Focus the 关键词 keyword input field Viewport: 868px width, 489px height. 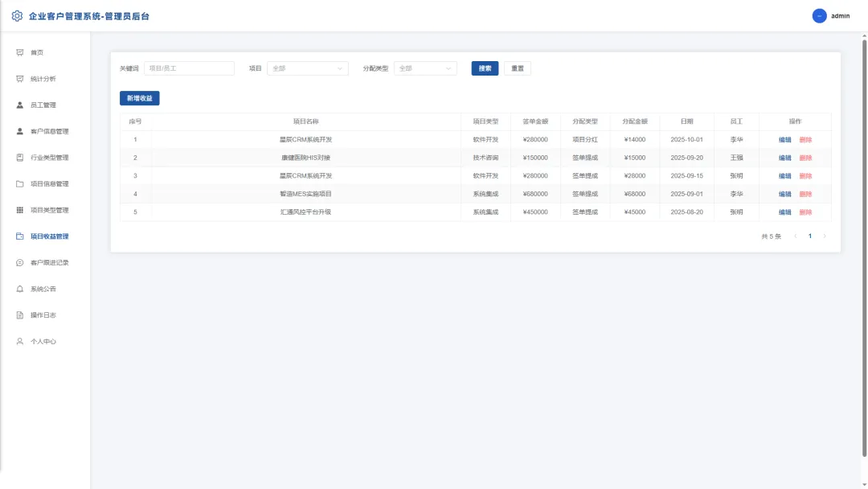189,68
